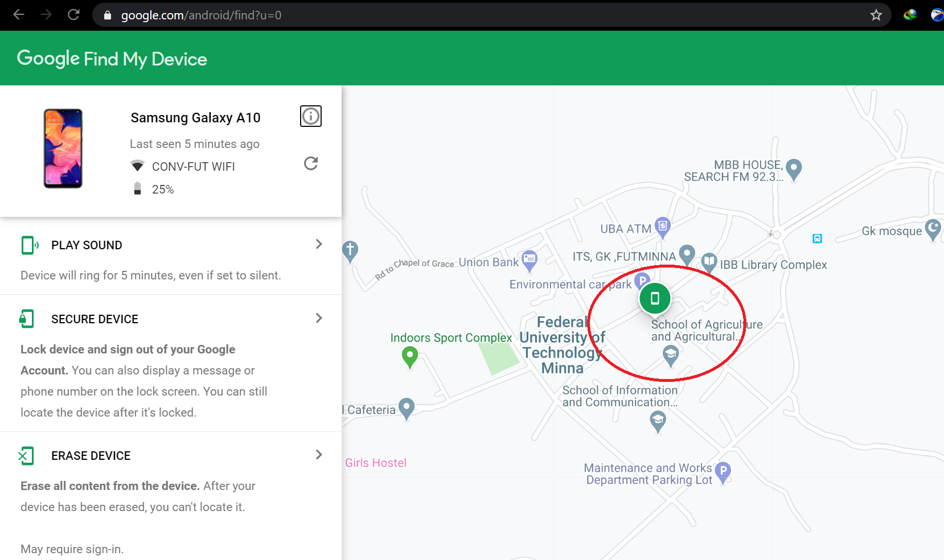Expand the Erase Device chevron
The image size is (944, 560).
tap(319, 455)
